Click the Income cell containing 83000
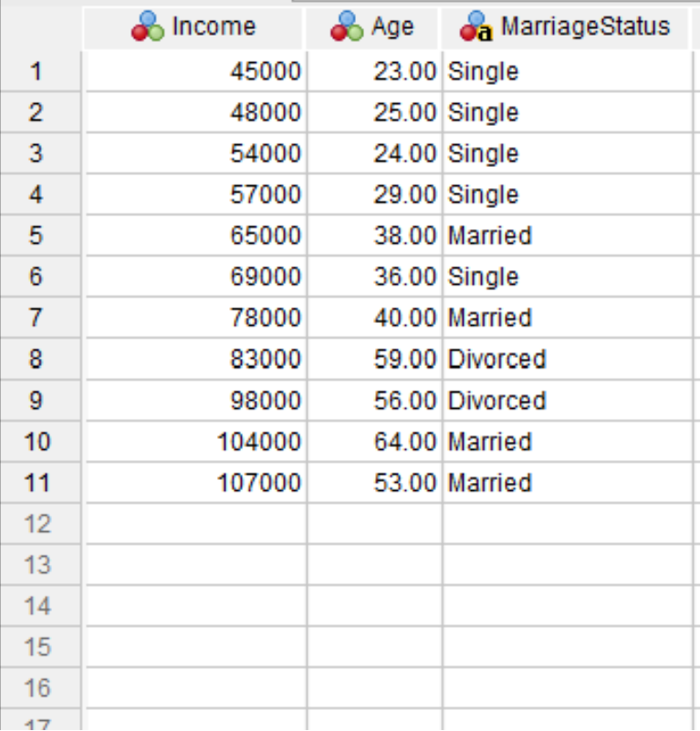Screen dimensions: 700x731 [196, 359]
